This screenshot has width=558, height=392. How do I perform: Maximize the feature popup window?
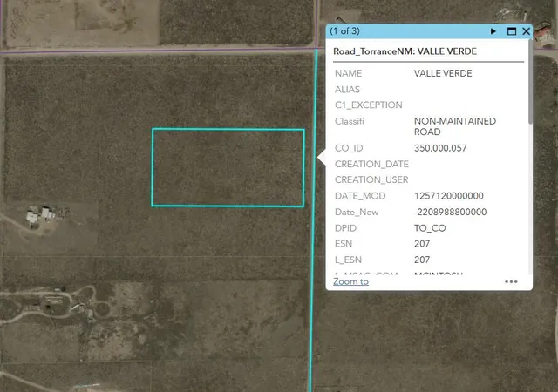[512, 31]
